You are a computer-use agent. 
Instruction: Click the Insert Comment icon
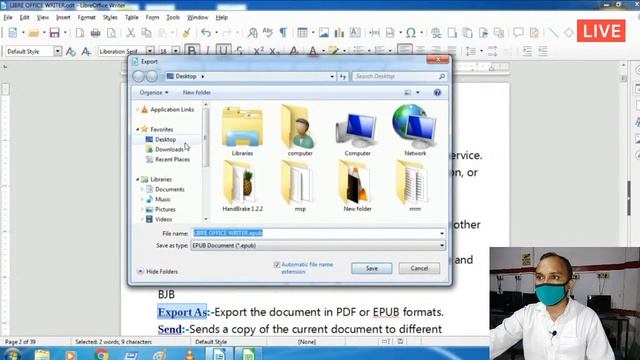pos(518,33)
